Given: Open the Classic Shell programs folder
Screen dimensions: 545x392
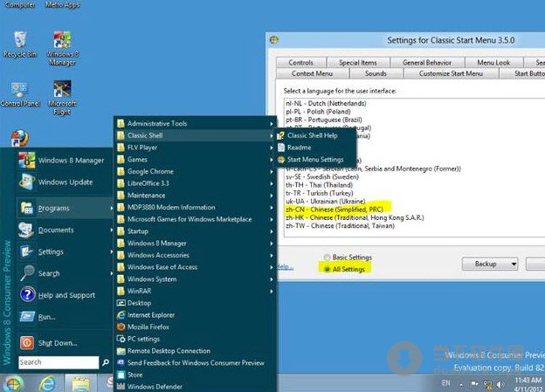Looking at the screenshot, I should (195, 135).
